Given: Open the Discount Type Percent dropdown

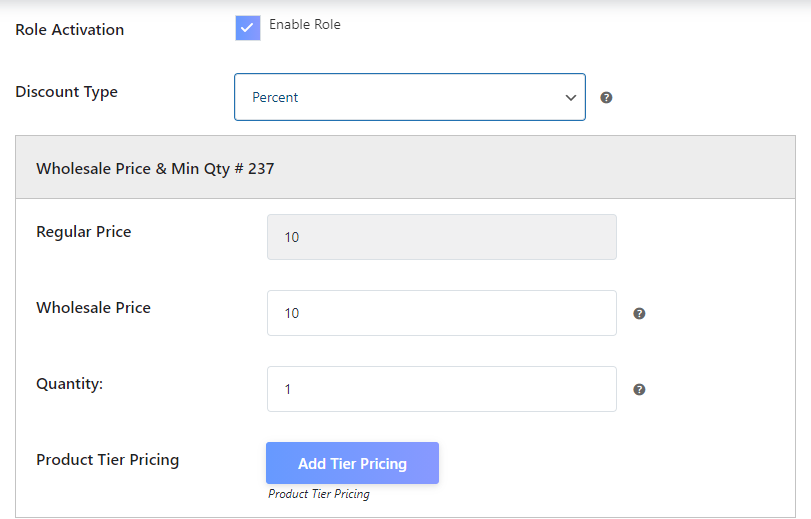Looking at the screenshot, I should click(x=409, y=97).
